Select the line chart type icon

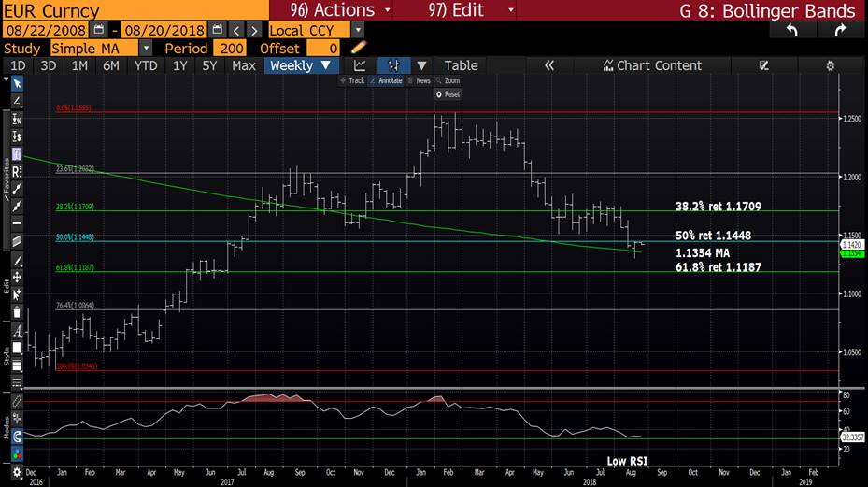click(360, 65)
